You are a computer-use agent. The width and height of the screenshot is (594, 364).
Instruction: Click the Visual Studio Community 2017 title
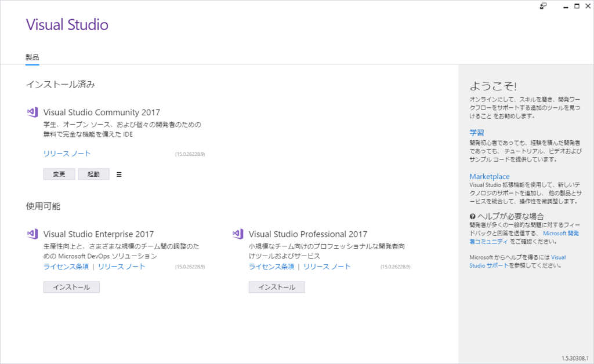tap(102, 112)
